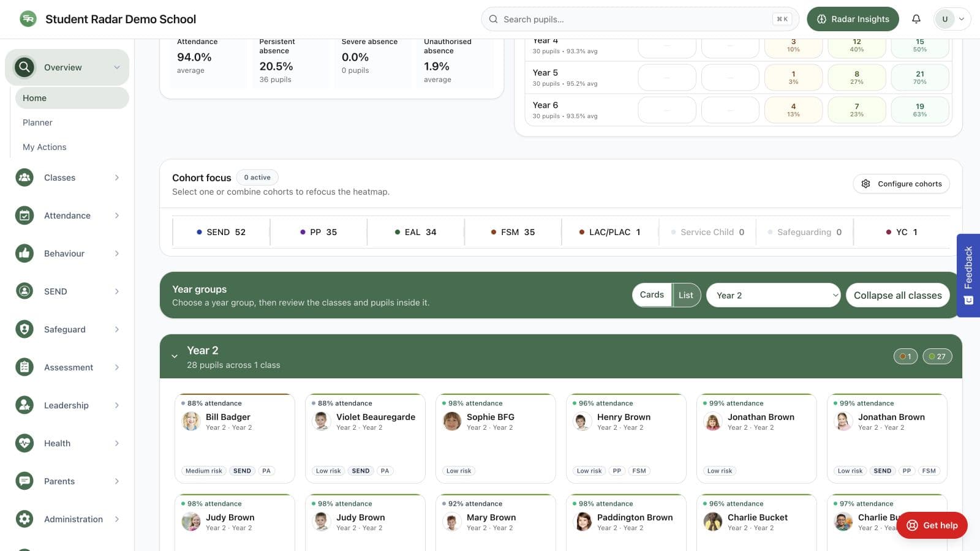980x551 pixels.
Task: Click Mary Brown's avatar photo
Action: coord(452,522)
